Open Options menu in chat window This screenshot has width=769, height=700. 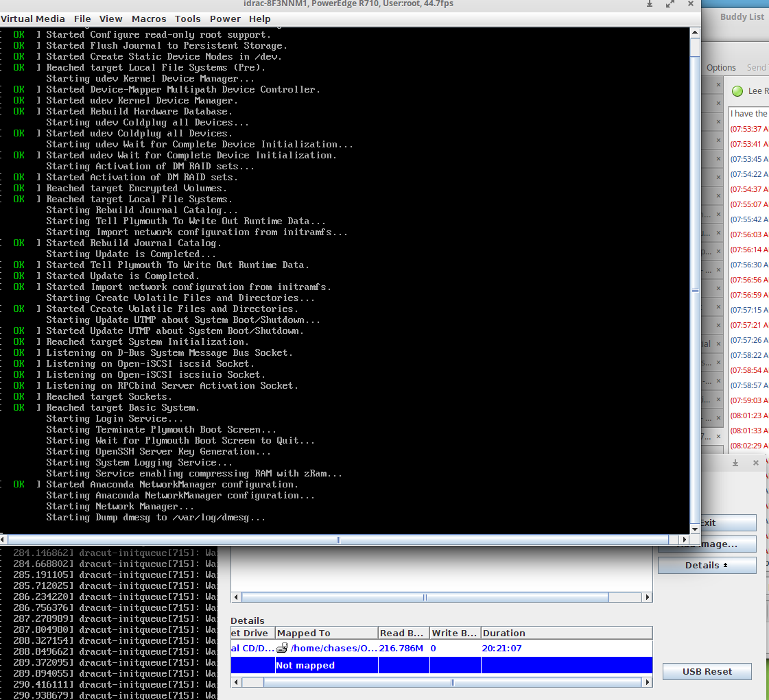pos(721,67)
